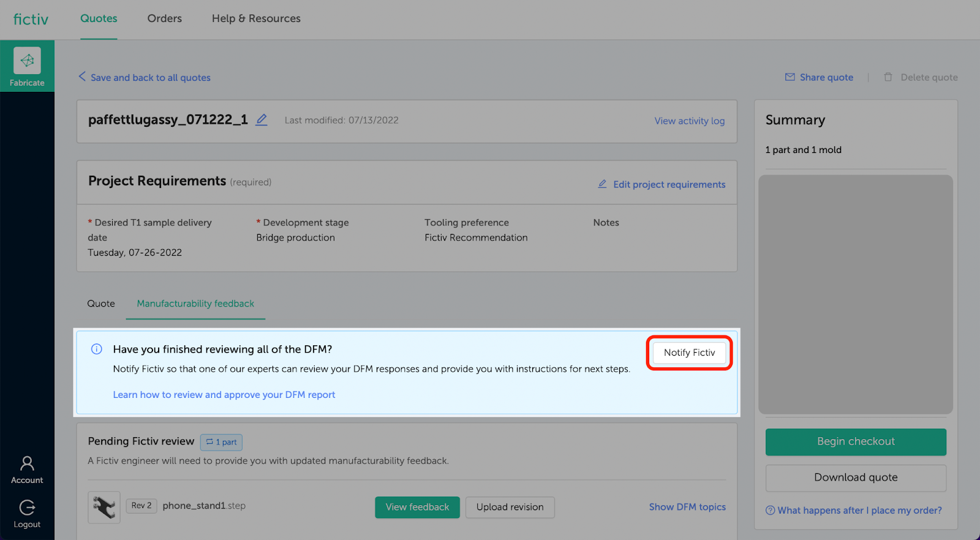Viewport: 980px width, 540px height.
Task: Open Learn how to review DFM report link
Action: (x=224, y=395)
